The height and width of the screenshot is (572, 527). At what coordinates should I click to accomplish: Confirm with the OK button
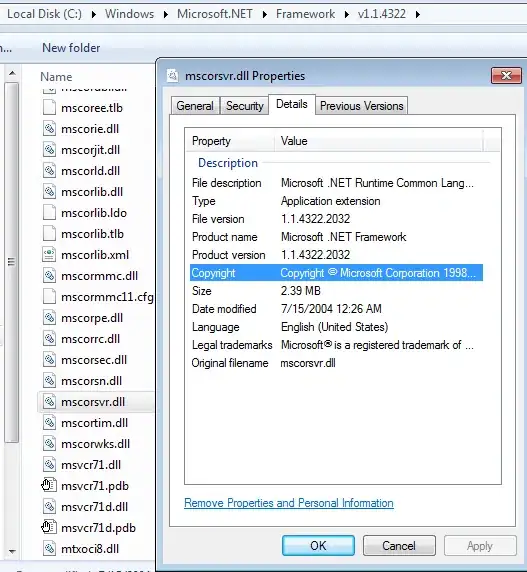[x=318, y=546]
